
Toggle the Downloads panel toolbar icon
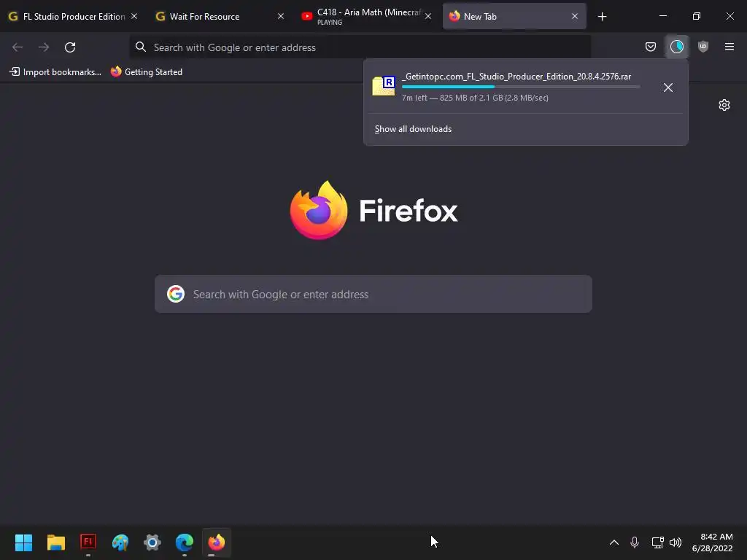[x=676, y=47]
